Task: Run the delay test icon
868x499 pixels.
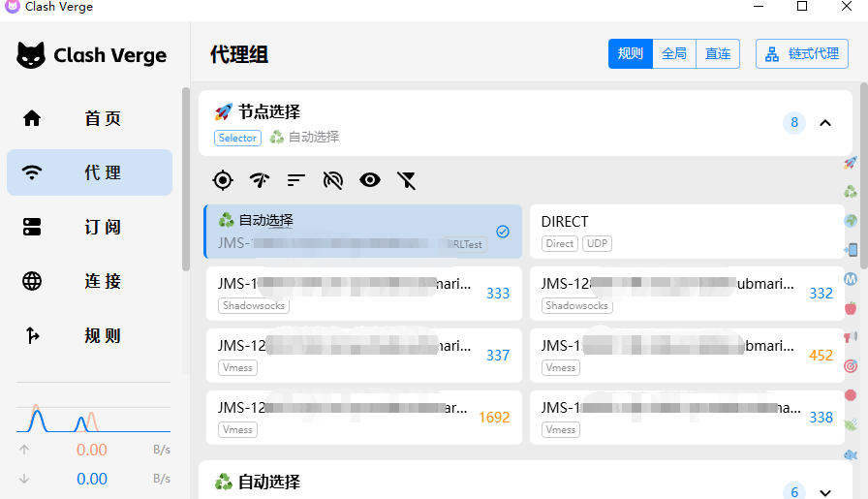Action: (260, 180)
